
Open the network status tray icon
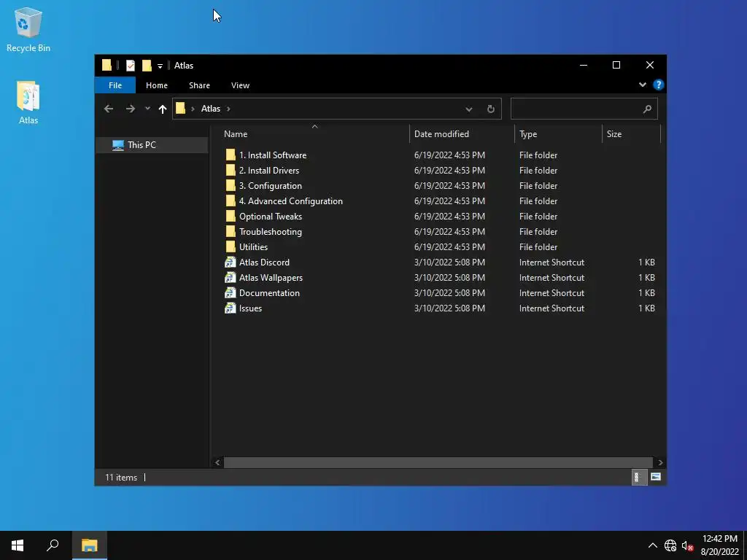[x=670, y=545]
